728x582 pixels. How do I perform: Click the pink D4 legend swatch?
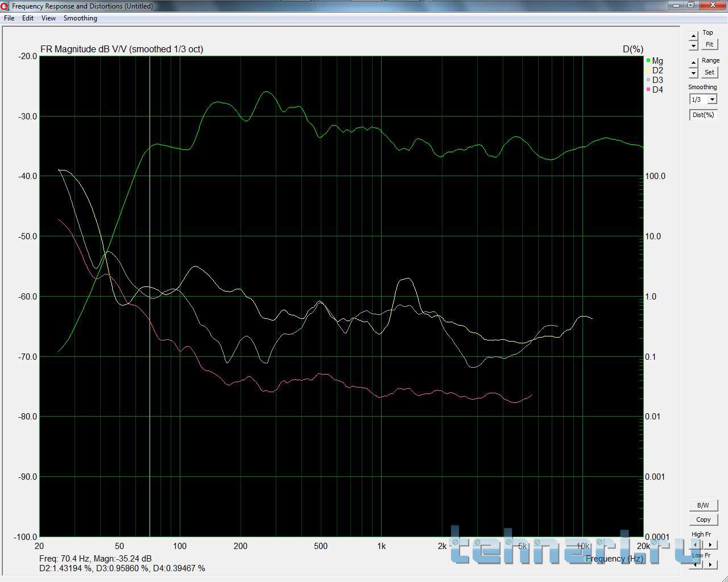pyautogui.click(x=648, y=90)
